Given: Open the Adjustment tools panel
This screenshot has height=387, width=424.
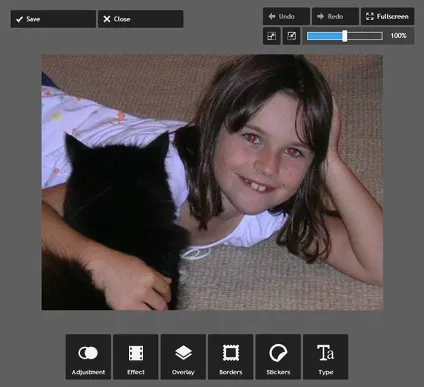Looking at the screenshot, I should (x=88, y=357).
